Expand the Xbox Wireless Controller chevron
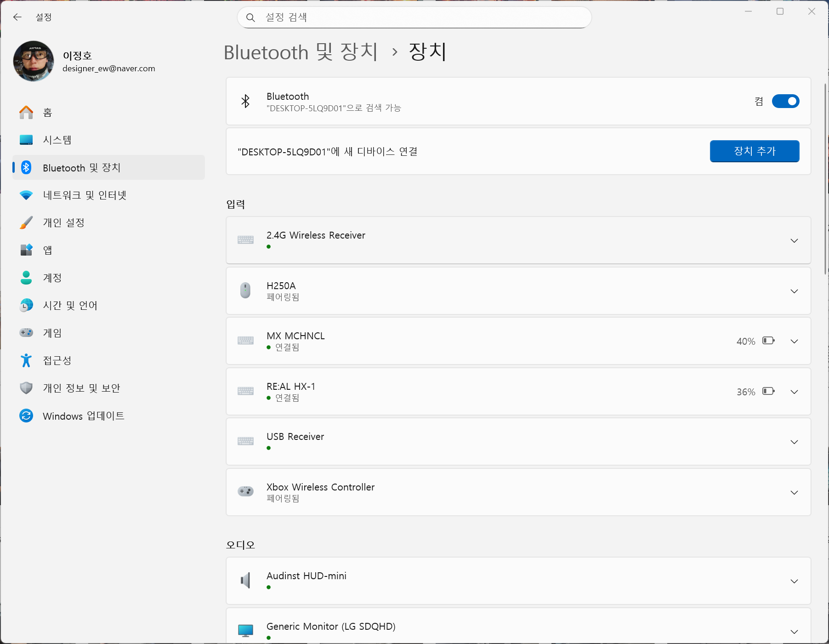 click(x=794, y=492)
